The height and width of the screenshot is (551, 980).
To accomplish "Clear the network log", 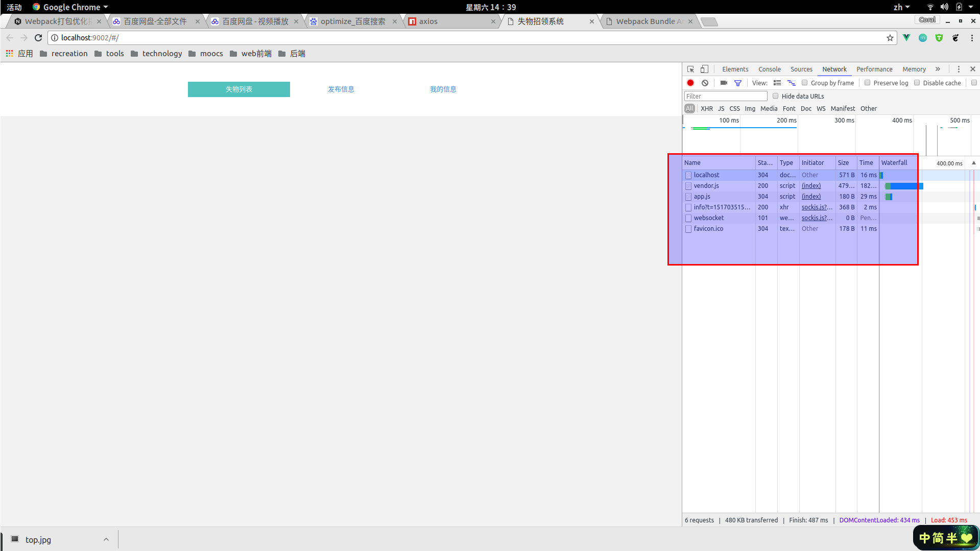I will (x=705, y=83).
